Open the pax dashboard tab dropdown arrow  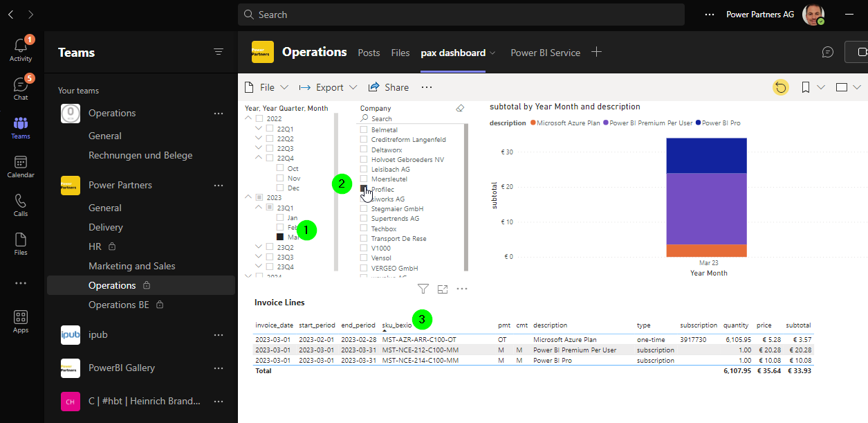click(492, 53)
